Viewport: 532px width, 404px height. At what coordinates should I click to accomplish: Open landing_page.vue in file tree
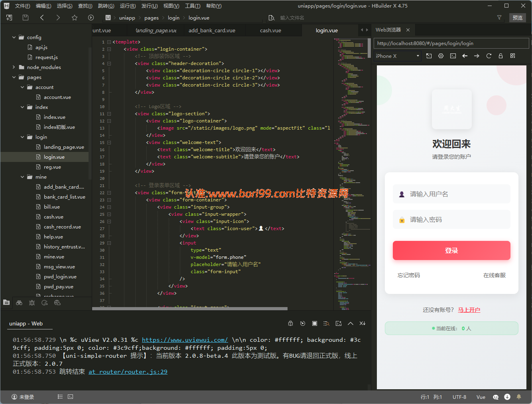pyautogui.click(x=64, y=147)
